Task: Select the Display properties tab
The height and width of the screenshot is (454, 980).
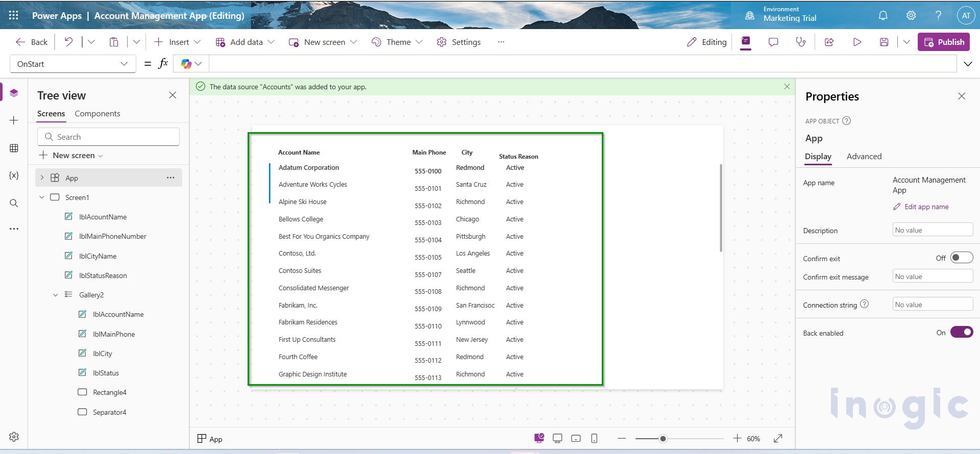Action: [818, 157]
